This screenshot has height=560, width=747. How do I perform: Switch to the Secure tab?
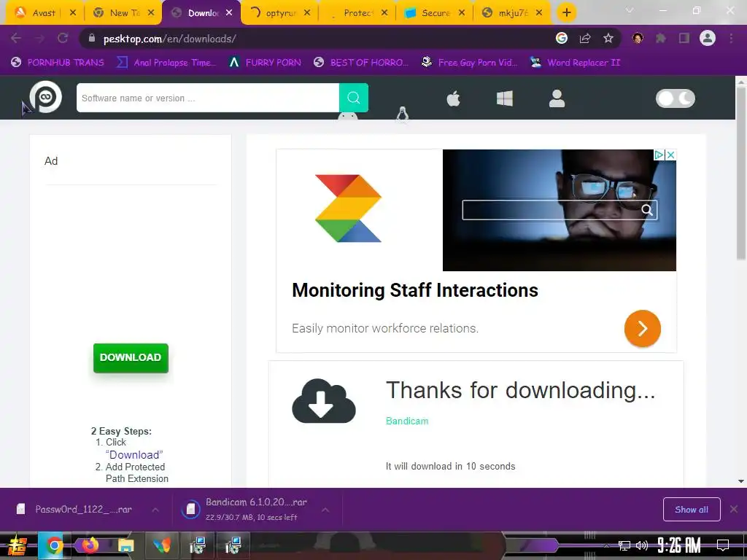(x=436, y=13)
